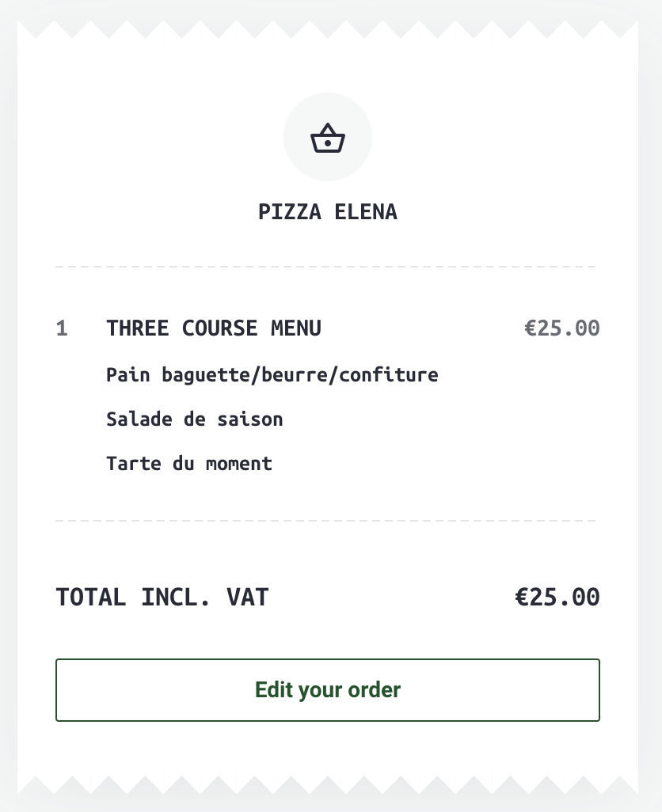This screenshot has width=662, height=812.
Task: Click the THREE COURSE MENU item name
Action: click(214, 328)
